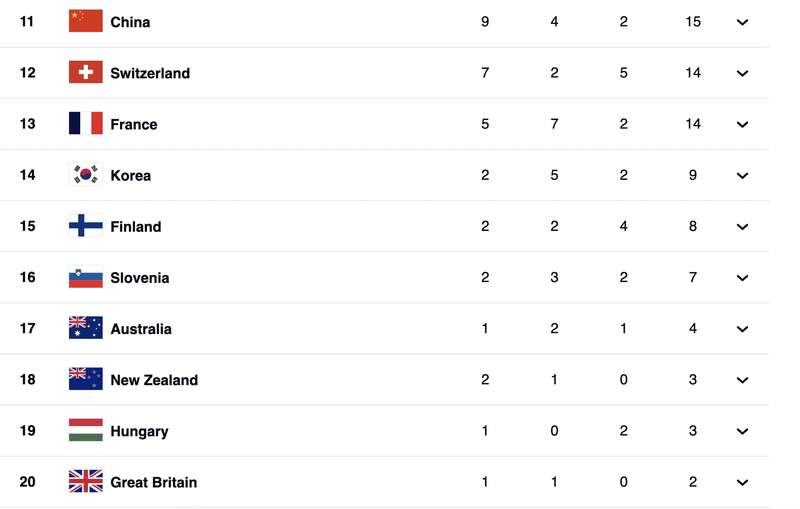Click the Finland flag icon
The width and height of the screenshot is (800, 509).
(86, 226)
